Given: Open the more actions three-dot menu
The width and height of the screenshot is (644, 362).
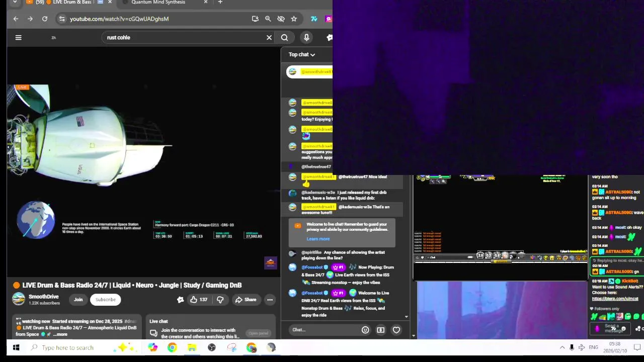Looking at the screenshot, I should pyautogui.click(x=270, y=300).
